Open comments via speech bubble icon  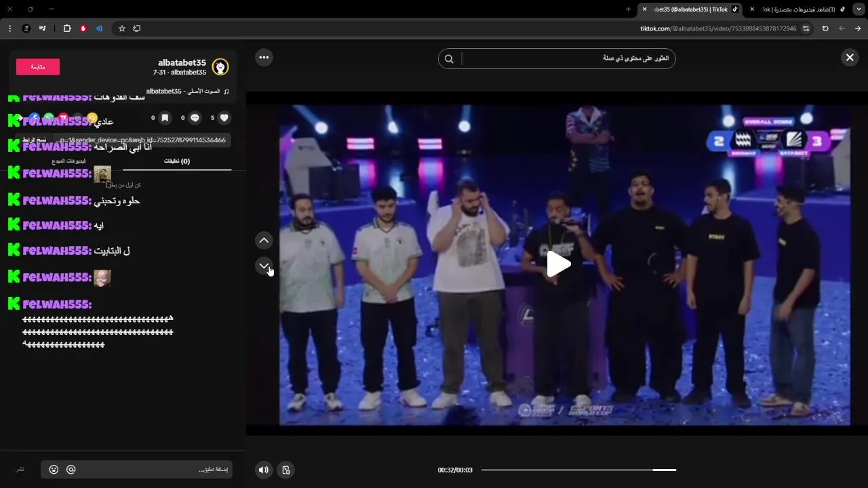click(195, 117)
